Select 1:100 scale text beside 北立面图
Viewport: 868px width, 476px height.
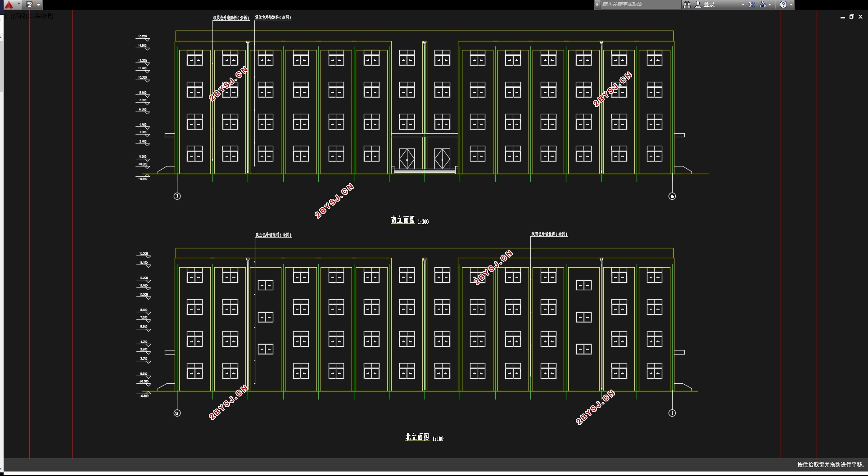(438, 439)
